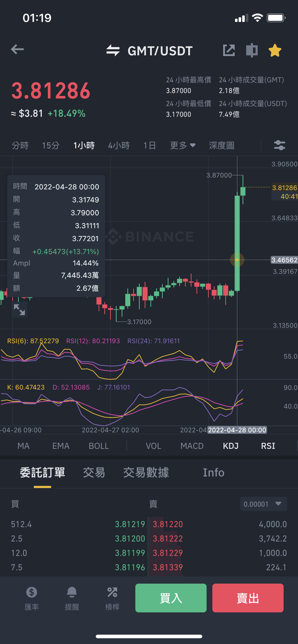This screenshot has width=298, height=644.
Task: Tap the yellow crosshair marker dot
Action: pos(237,259)
